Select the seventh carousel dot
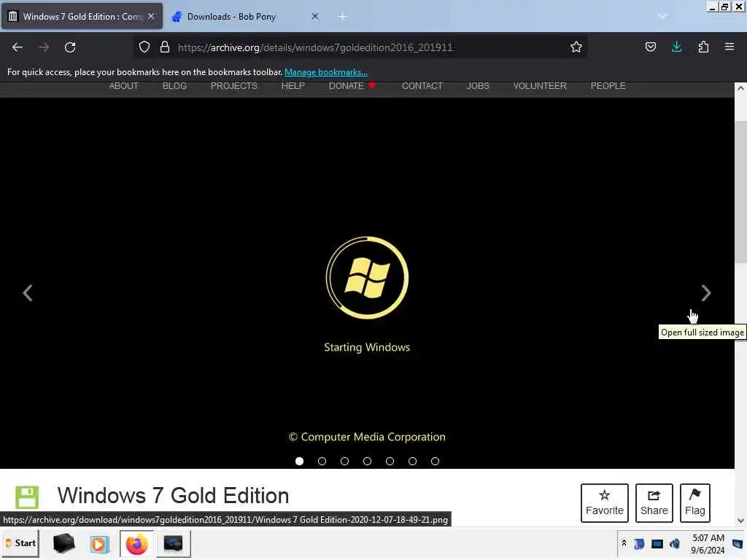 [435, 461]
